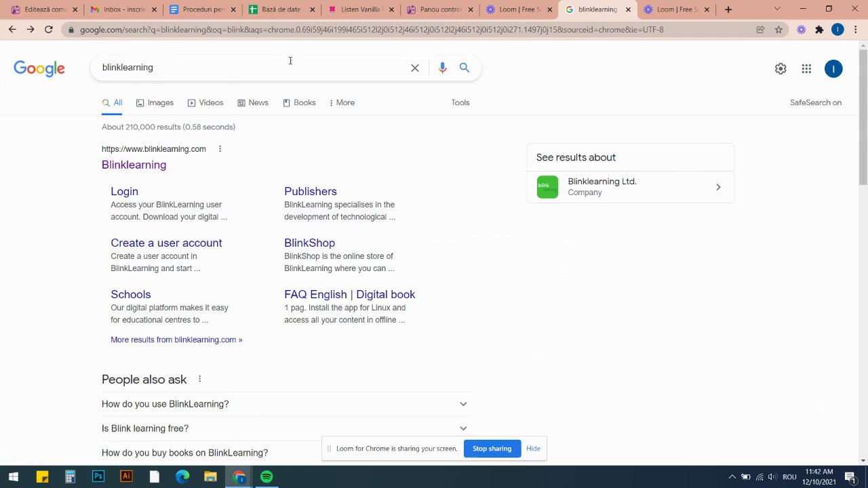Share this page icon in address bar
Image resolution: width=868 pixels, height=488 pixels.
(760, 30)
